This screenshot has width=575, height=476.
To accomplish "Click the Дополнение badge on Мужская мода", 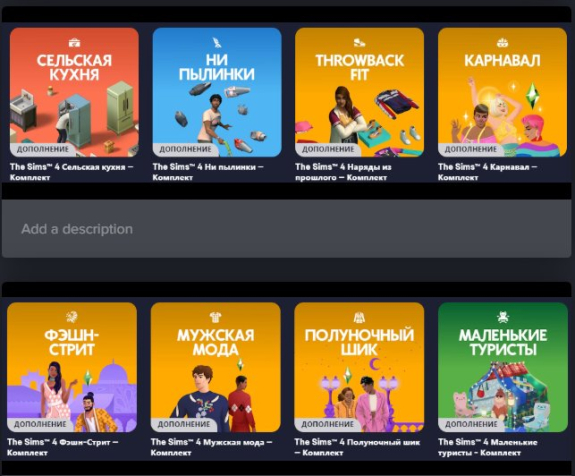I will pos(183,425).
